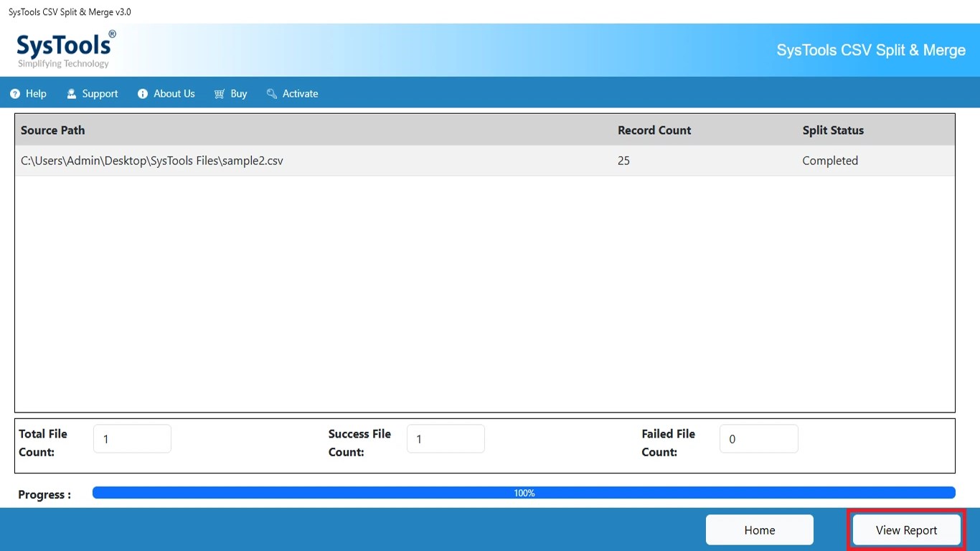This screenshot has height=551, width=980.
Task: Click the Failed File Count field
Action: (759, 439)
